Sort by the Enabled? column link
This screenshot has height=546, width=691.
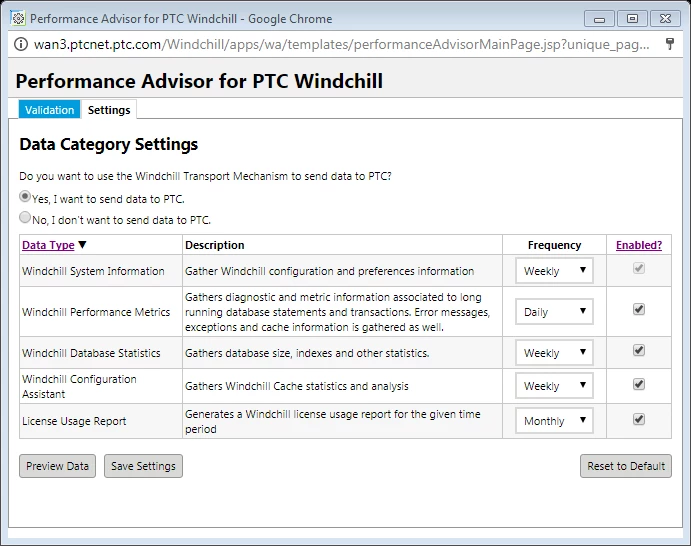pos(639,245)
